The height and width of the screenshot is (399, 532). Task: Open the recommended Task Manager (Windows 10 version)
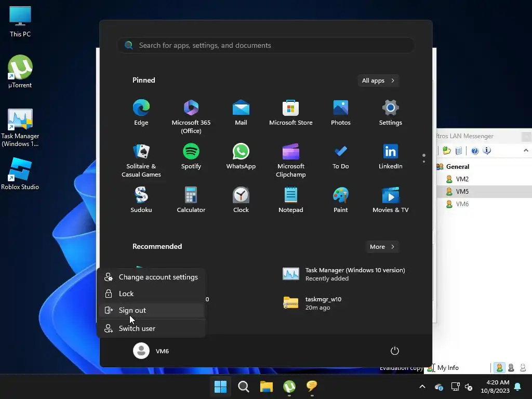(344, 274)
